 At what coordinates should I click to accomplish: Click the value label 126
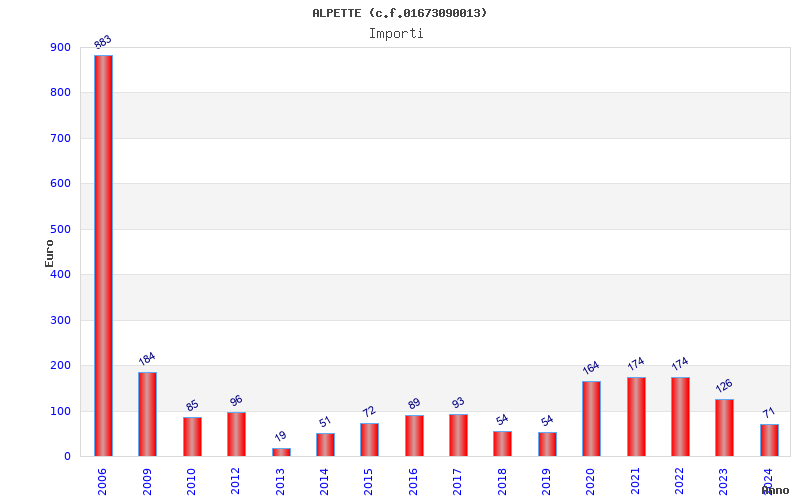click(724, 386)
